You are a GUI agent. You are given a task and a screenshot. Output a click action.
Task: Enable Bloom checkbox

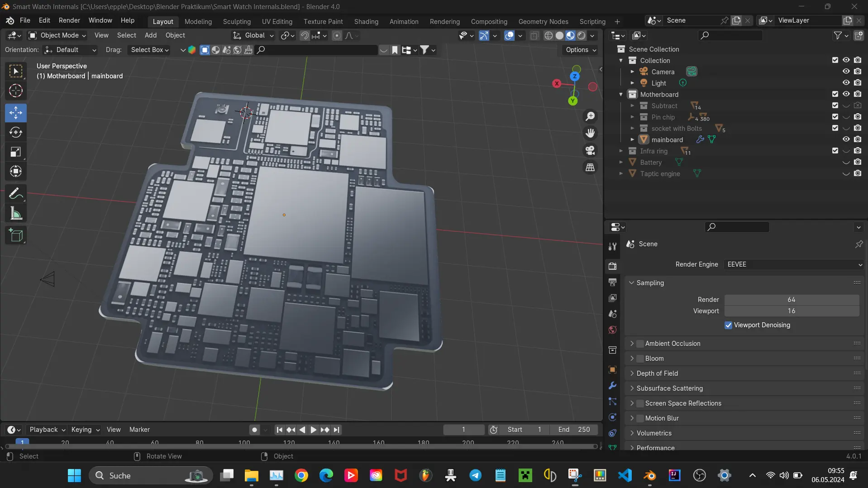point(640,359)
